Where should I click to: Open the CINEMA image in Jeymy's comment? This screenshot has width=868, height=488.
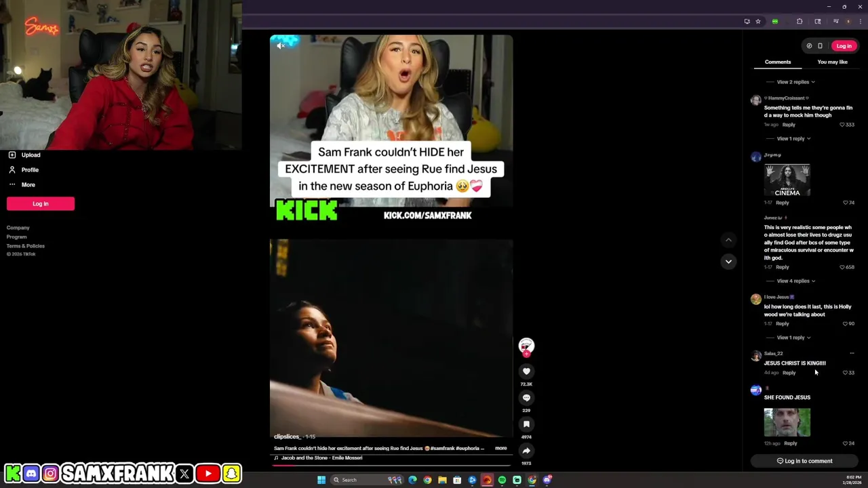pos(787,180)
